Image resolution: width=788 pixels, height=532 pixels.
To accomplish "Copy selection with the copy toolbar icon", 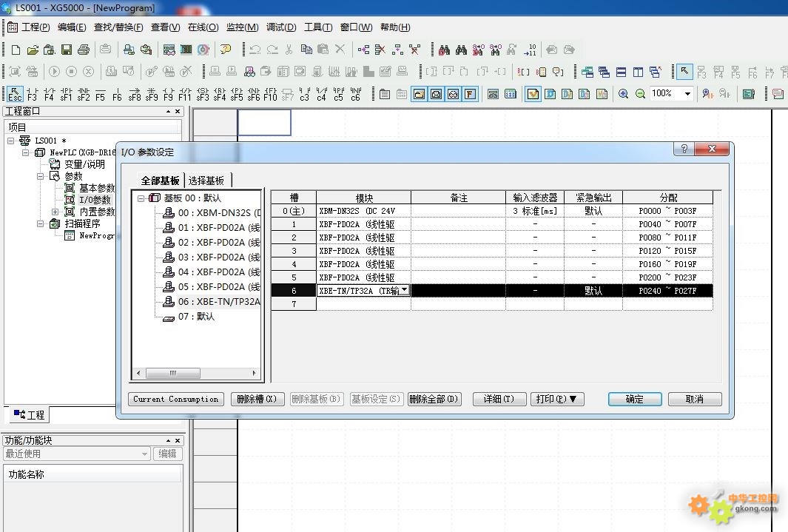I will click(x=306, y=50).
